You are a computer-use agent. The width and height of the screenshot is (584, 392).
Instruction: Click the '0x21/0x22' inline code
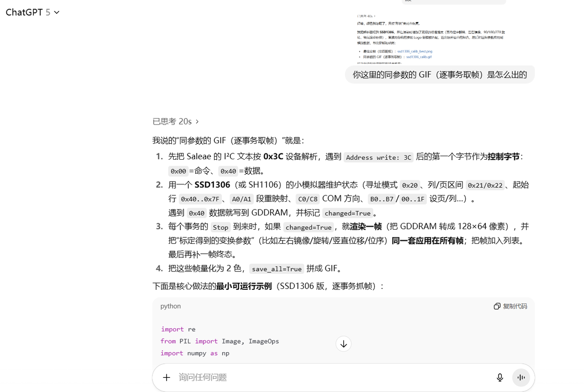(485, 185)
